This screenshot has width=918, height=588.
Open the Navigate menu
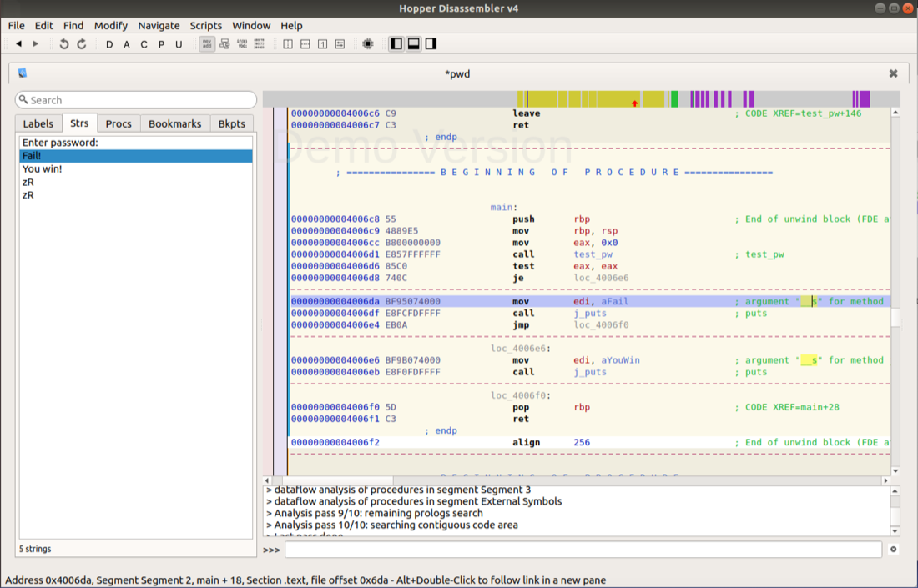coord(159,26)
